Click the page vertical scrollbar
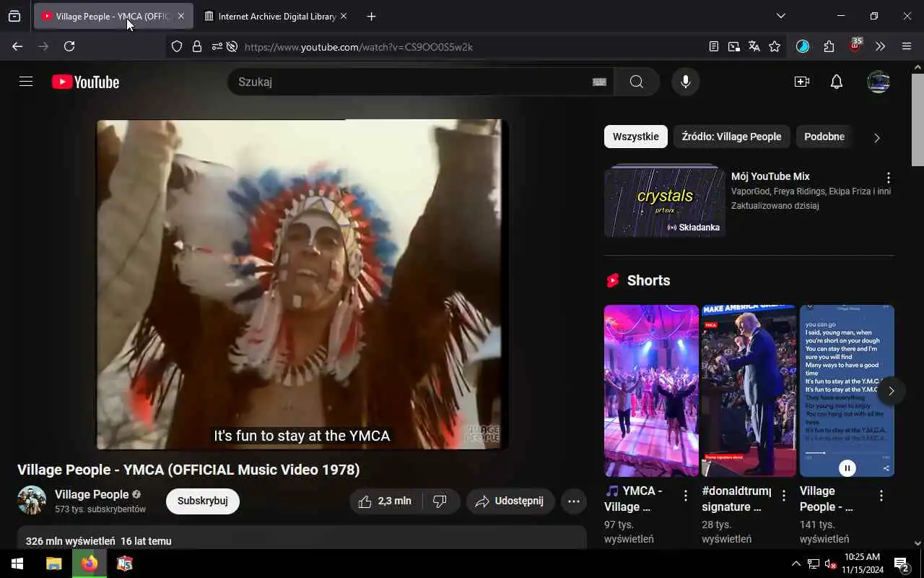 click(x=918, y=118)
